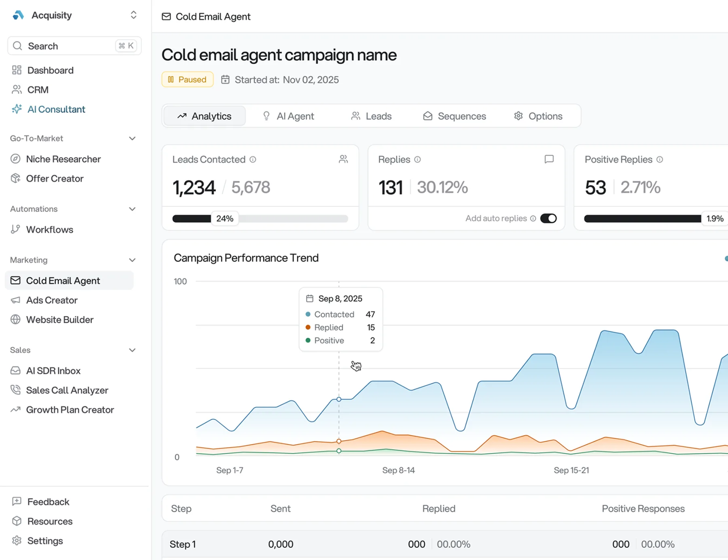Click the Ads Creator megaphone icon

coord(15,300)
